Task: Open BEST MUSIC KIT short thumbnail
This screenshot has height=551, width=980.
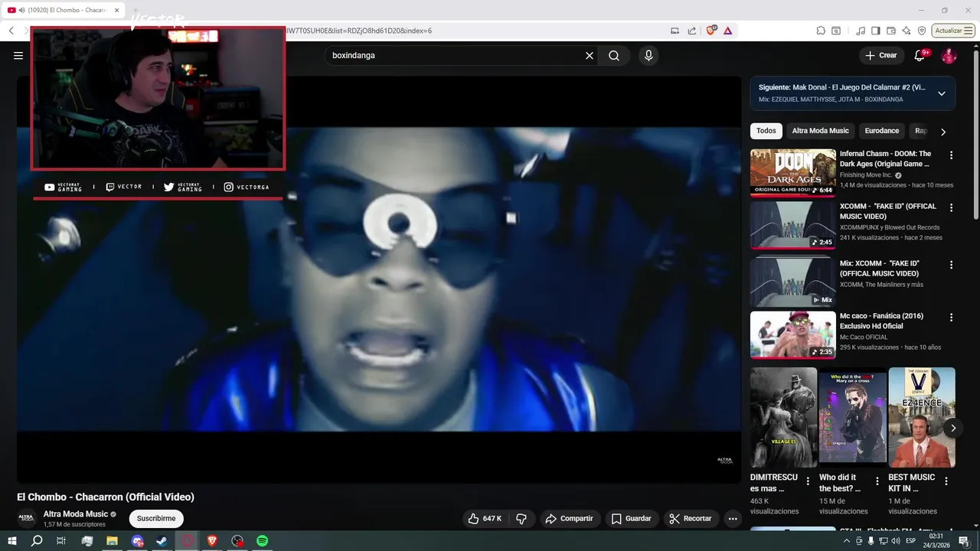Action: [x=922, y=417]
